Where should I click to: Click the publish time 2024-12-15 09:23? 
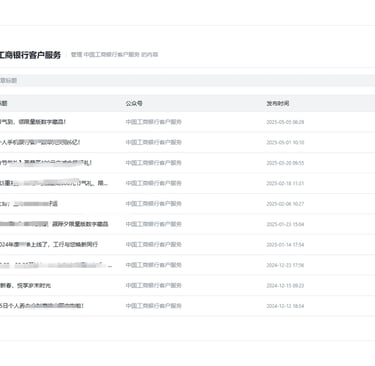(x=285, y=286)
